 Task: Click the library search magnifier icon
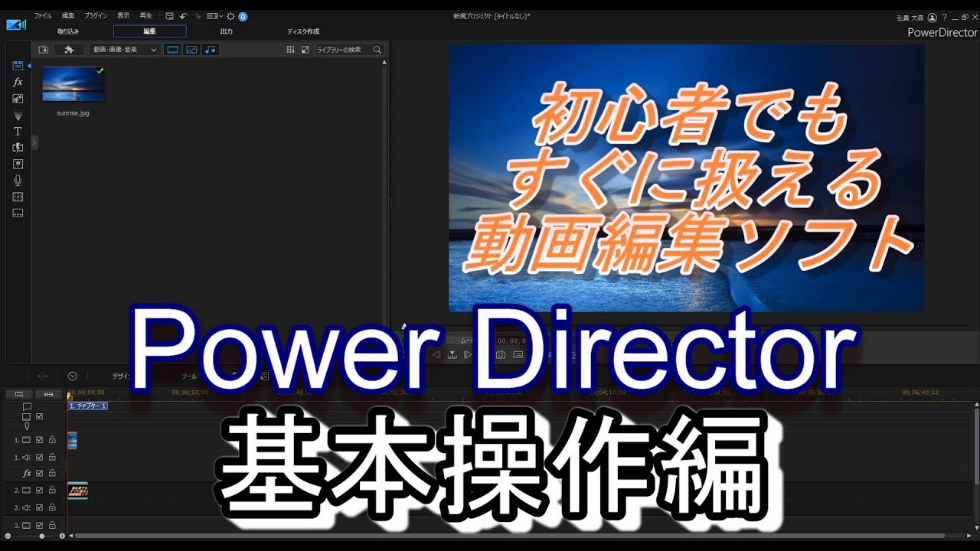coord(377,50)
